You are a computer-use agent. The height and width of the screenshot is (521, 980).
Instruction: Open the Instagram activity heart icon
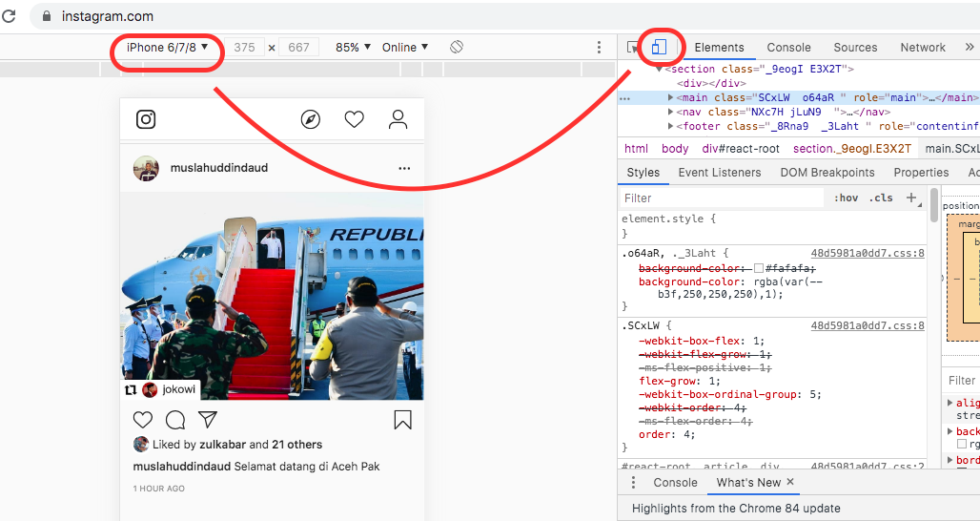(x=355, y=119)
